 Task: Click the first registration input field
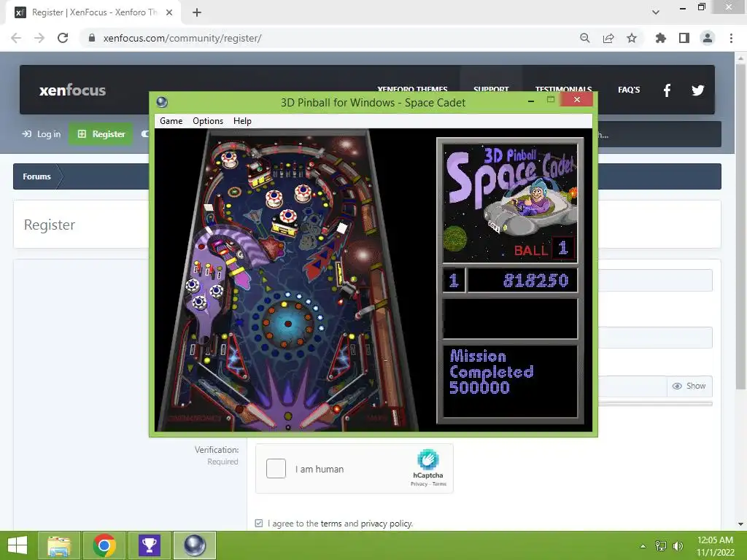coord(655,281)
